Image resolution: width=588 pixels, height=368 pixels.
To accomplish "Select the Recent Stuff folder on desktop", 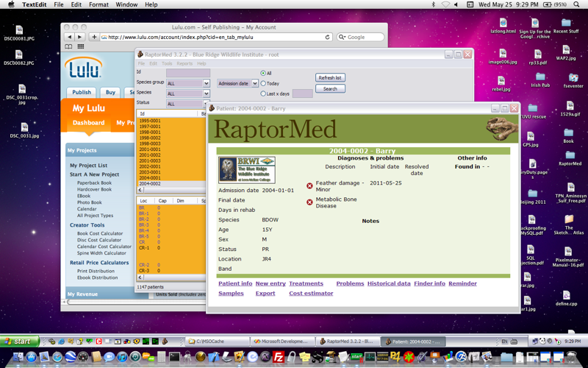I will click(x=566, y=26).
